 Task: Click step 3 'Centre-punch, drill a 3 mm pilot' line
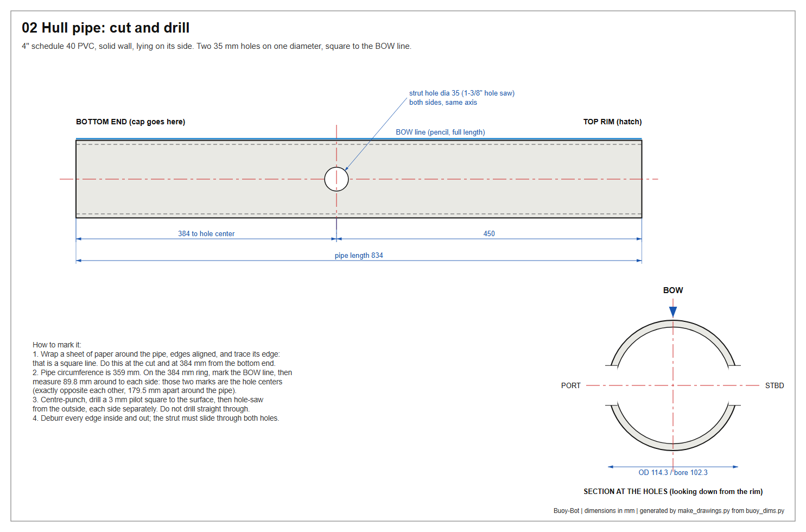tap(148, 400)
